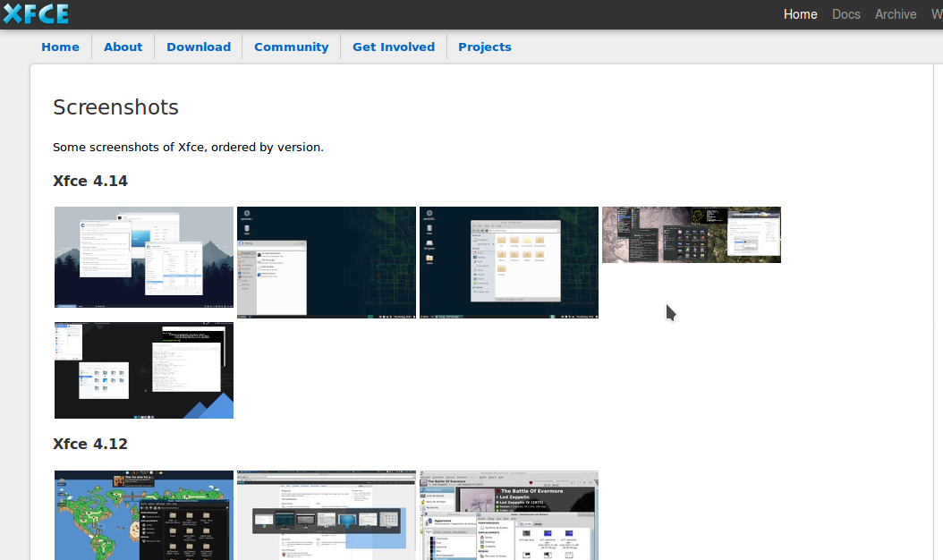The height and width of the screenshot is (560, 943).
Task: Open the Archive link in the top bar
Action: click(895, 14)
